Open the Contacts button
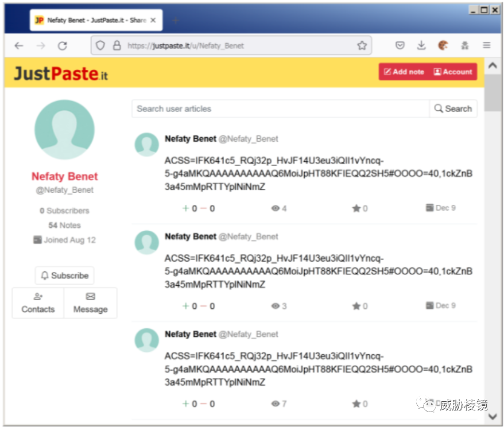The height and width of the screenshot is (427, 504). pyautogui.click(x=38, y=303)
